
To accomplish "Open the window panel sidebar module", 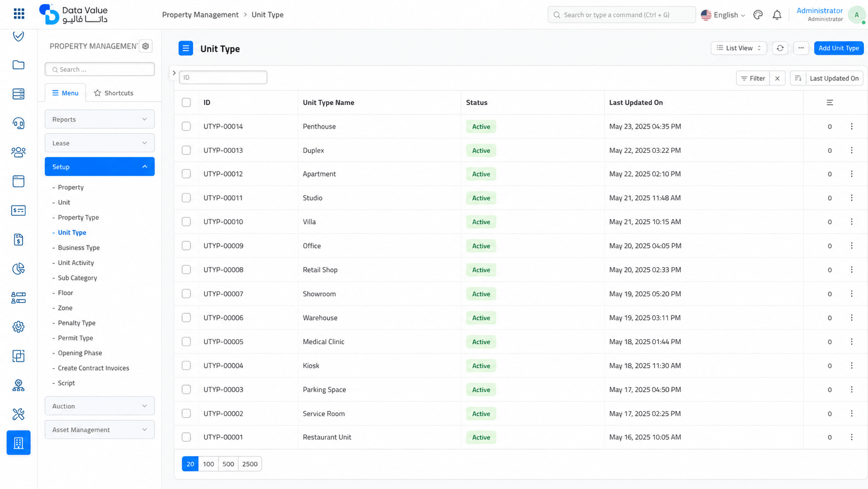I will (19, 181).
